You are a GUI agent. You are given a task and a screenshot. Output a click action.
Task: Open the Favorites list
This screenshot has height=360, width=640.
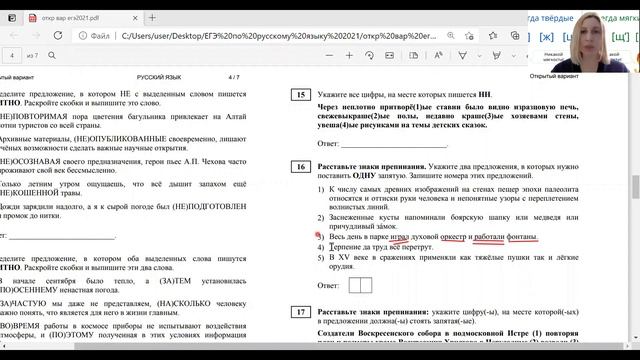pyautogui.click(x=493, y=36)
